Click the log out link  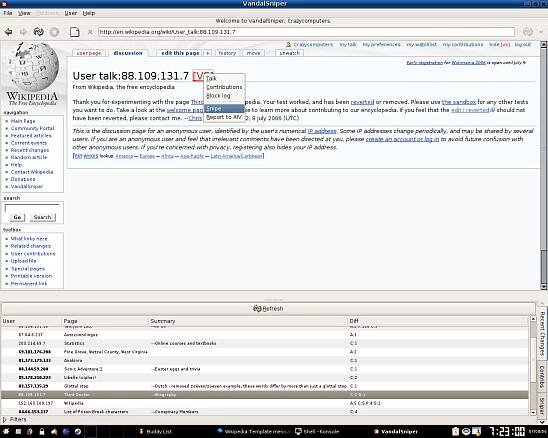click(523, 45)
